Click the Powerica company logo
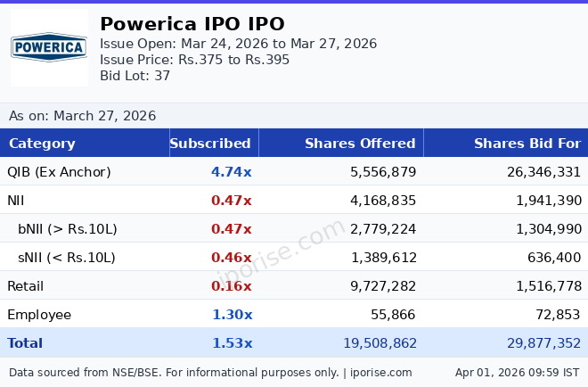The height and width of the screenshot is (387, 588). [49, 48]
